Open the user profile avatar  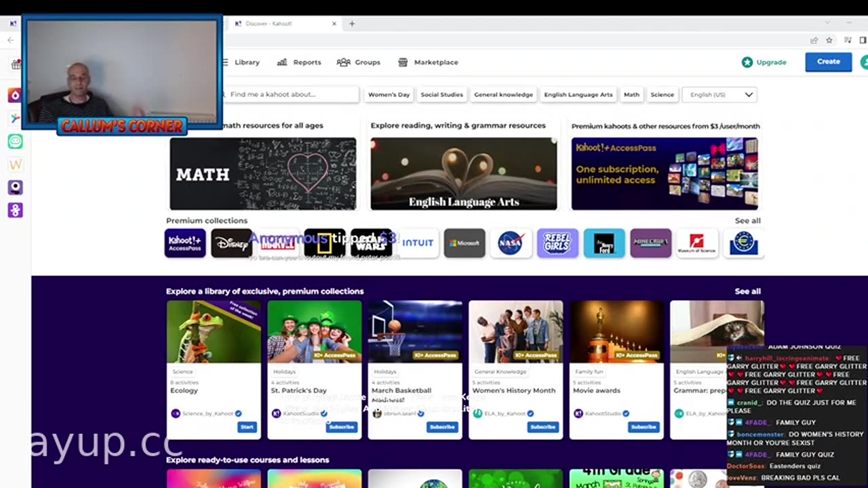pos(864,62)
